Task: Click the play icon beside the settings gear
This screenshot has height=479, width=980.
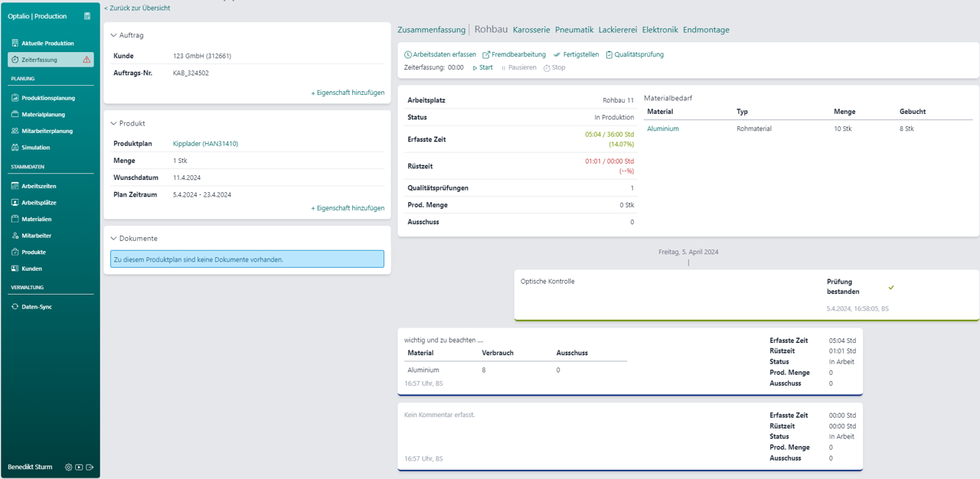Action: pyautogui.click(x=79, y=467)
